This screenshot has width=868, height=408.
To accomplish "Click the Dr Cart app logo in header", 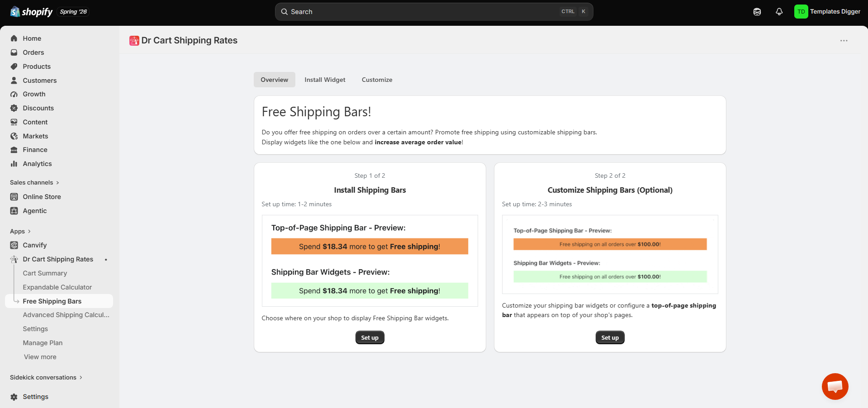I will [134, 41].
